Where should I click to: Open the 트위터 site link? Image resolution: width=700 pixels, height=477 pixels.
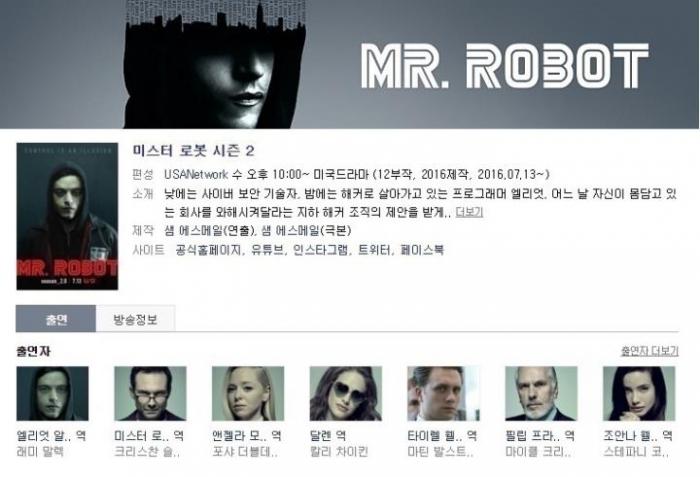click(375, 250)
